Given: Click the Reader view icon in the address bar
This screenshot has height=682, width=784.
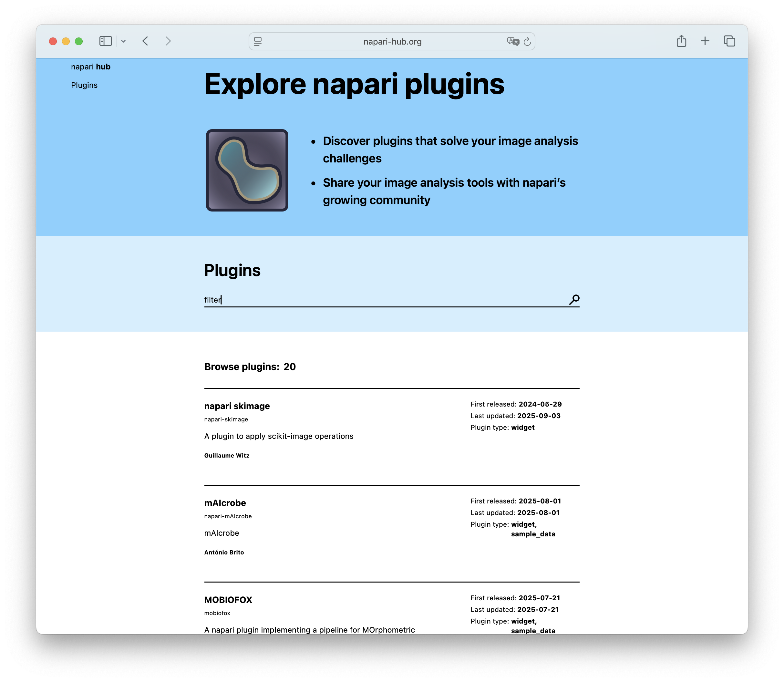Looking at the screenshot, I should [257, 42].
